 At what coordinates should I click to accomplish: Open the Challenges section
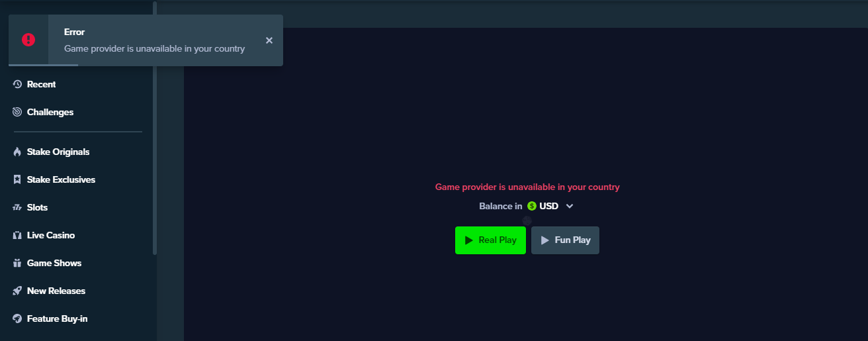(50, 112)
